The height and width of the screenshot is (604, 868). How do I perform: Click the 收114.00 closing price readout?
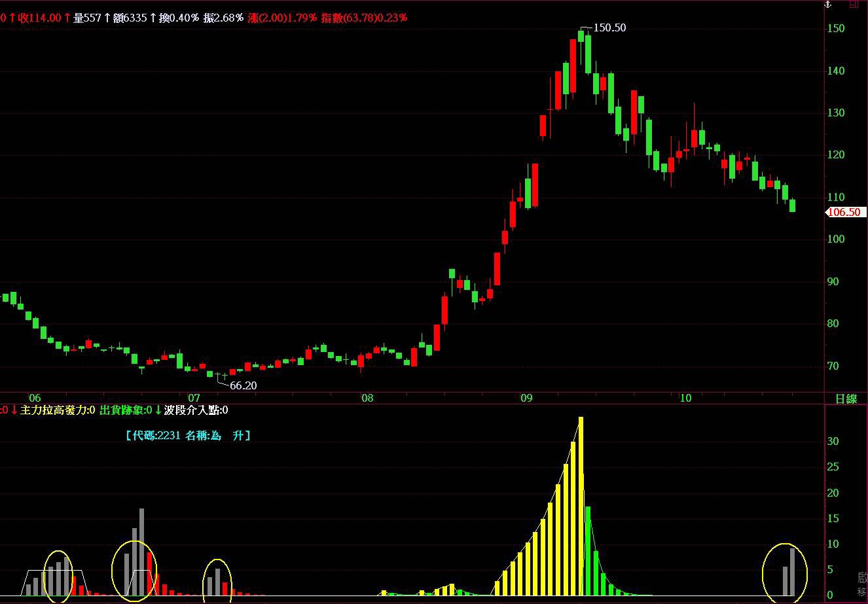coord(39,18)
